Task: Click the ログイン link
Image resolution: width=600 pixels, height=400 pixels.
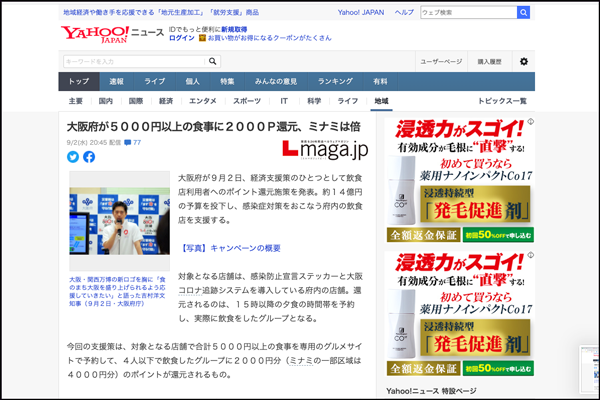Action: pos(181,39)
